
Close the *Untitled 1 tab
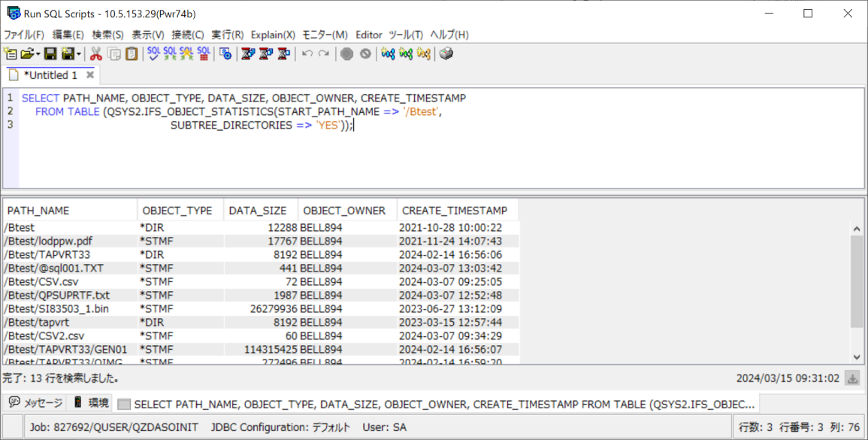click(x=89, y=74)
